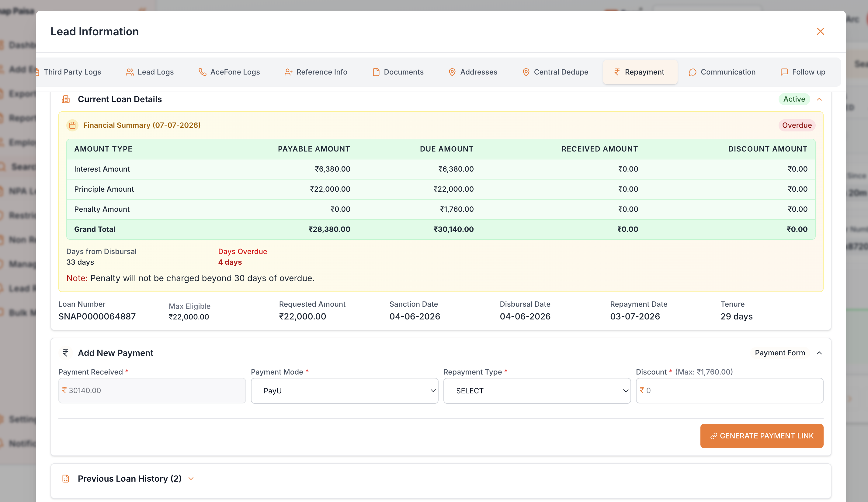
Task: Click the chat bubble icon on Communication tab
Action: tap(692, 72)
